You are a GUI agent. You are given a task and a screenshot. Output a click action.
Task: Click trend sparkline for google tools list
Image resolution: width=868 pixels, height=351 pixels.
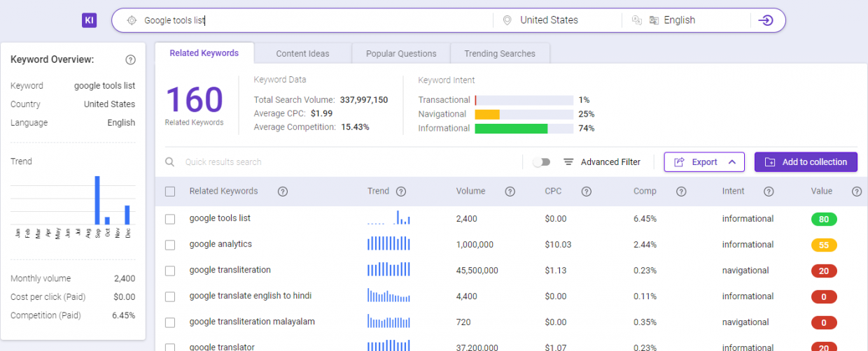pos(388,217)
